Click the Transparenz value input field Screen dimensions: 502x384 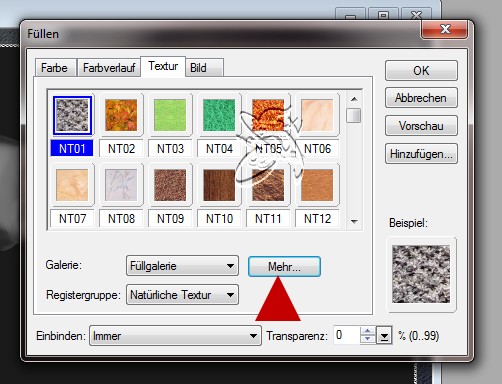click(347, 335)
